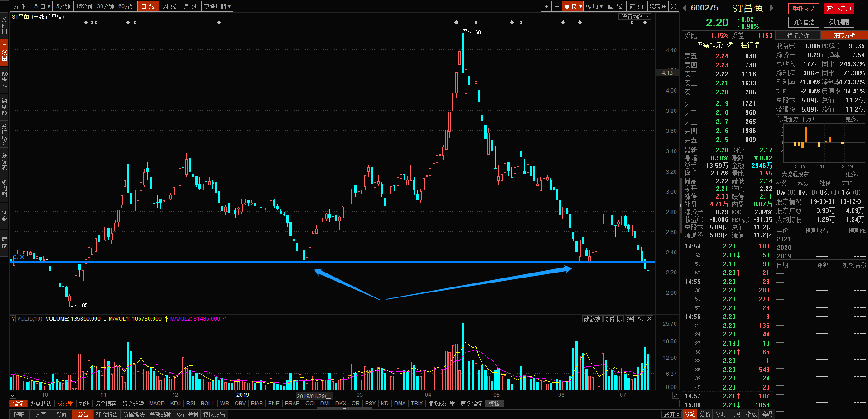Expand bottom panel via 展开
The width and height of the screenshot is (868, 419).
671,414
